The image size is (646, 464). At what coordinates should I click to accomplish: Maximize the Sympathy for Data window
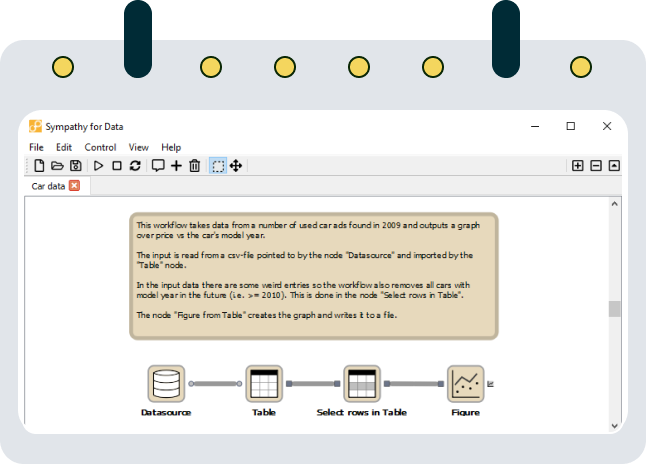click(x=571, y=126)
